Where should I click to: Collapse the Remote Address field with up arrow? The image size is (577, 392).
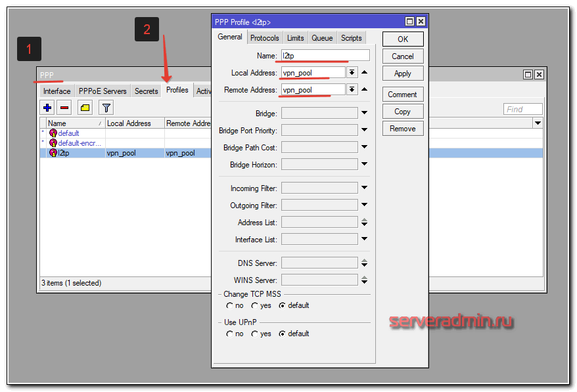tap(364, 89)
